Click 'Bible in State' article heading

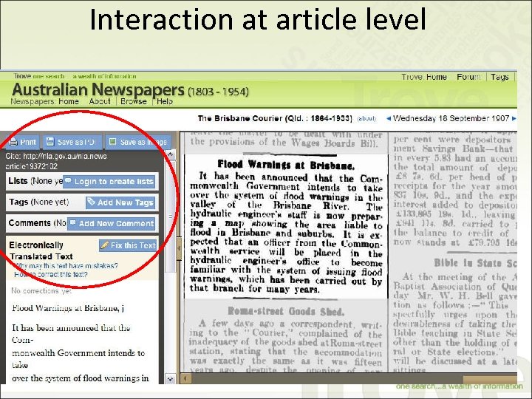point(475,263)
